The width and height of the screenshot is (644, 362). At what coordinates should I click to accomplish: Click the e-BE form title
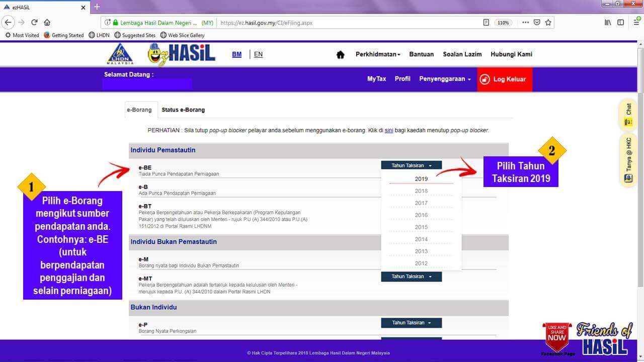tap(145, 167)
